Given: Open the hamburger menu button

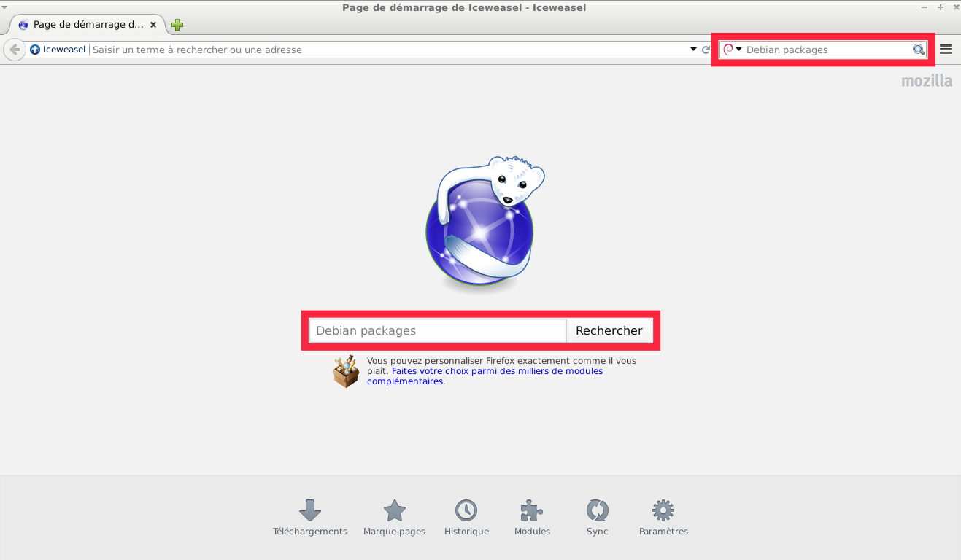Looking at the screenshot, I should pos(946,50).
